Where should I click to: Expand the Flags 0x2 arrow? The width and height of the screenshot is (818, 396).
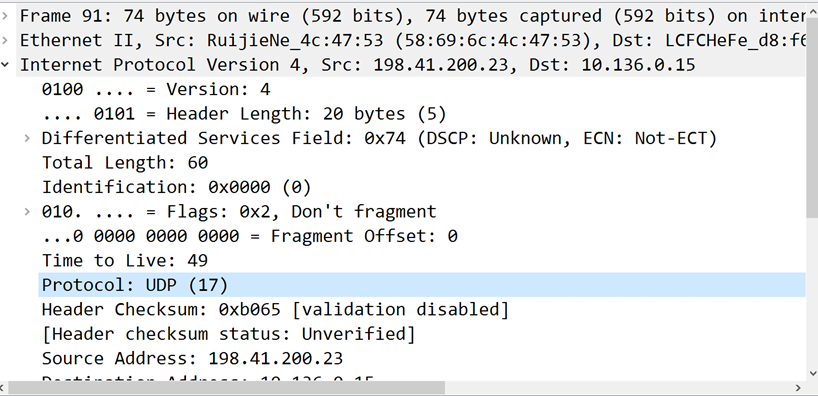27,211
